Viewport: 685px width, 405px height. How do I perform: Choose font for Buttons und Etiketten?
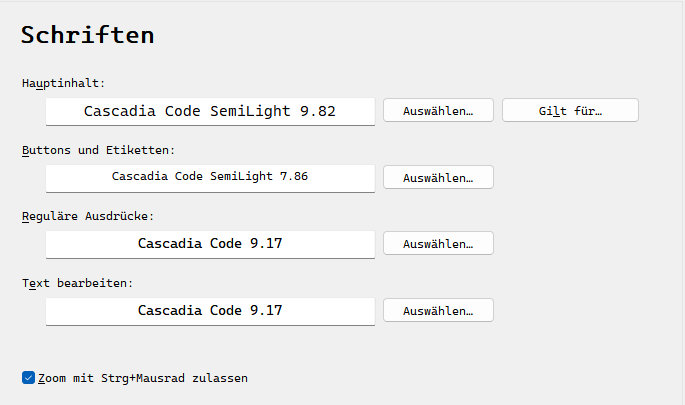point(438,178)
